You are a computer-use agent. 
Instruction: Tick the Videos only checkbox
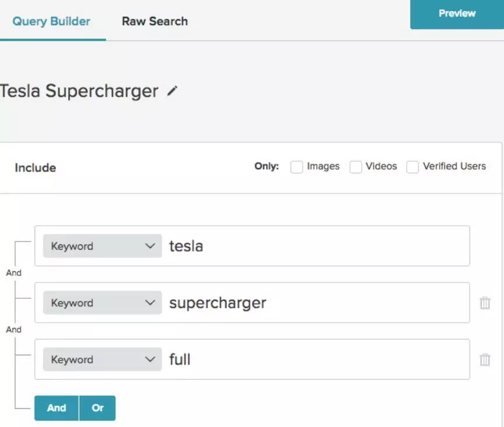pyautogui.click(x=356, y=167)
